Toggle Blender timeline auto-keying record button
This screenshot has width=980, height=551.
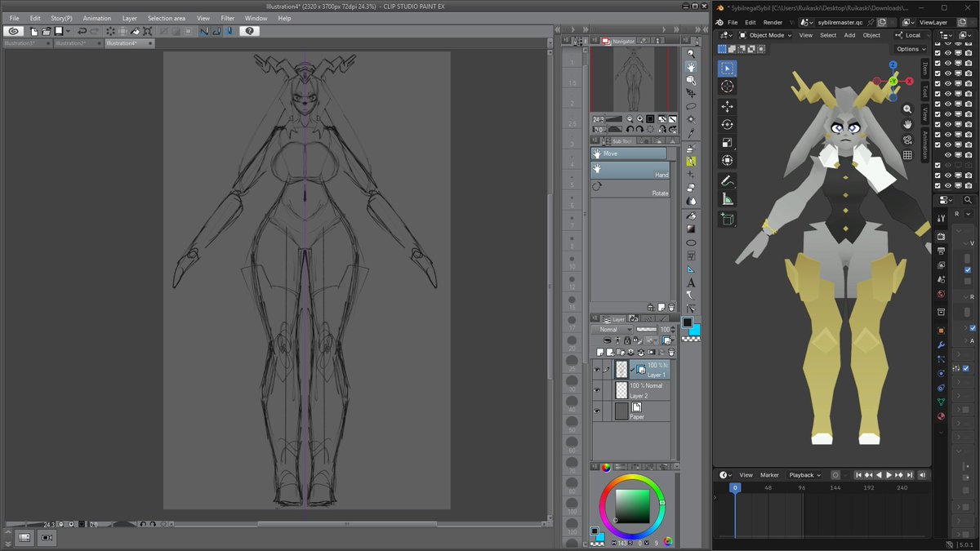pyautogui.click(x=835, y=475)
